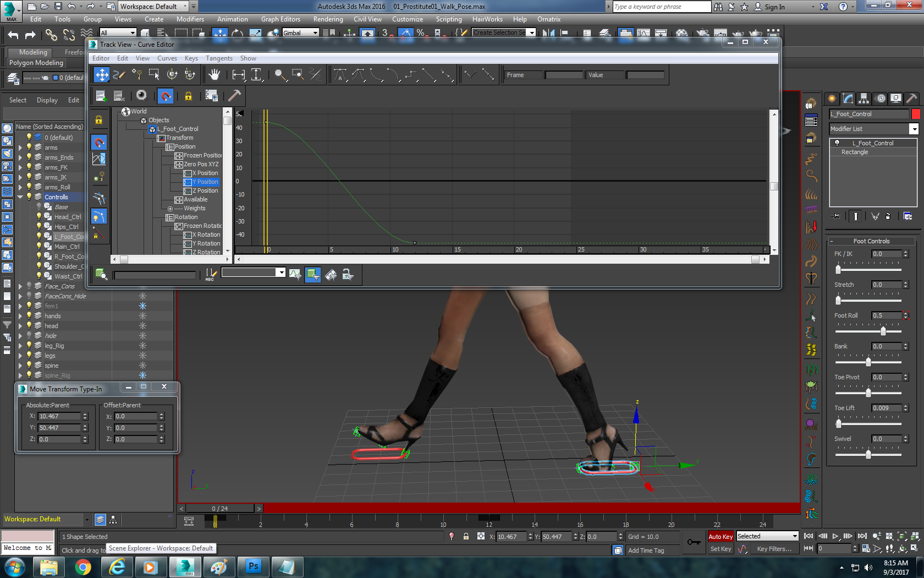Select the Add Keys tool
The image size is (924, 578).
click(137, 74)
